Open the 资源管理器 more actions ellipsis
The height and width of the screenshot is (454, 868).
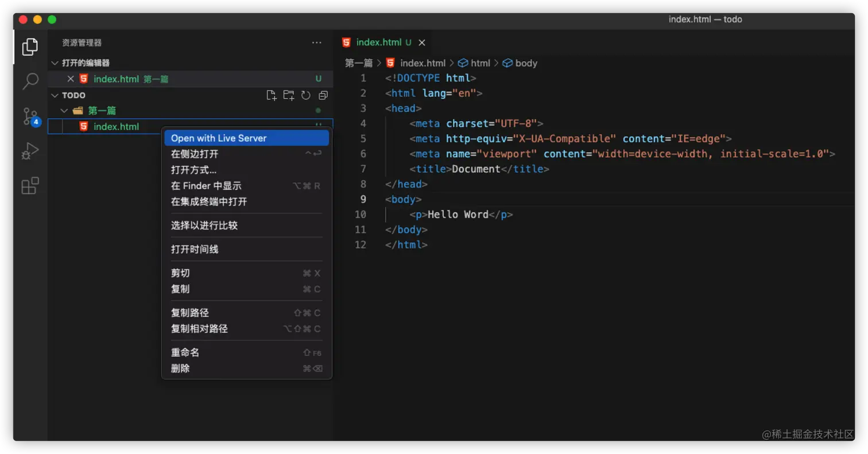[317, 42]
